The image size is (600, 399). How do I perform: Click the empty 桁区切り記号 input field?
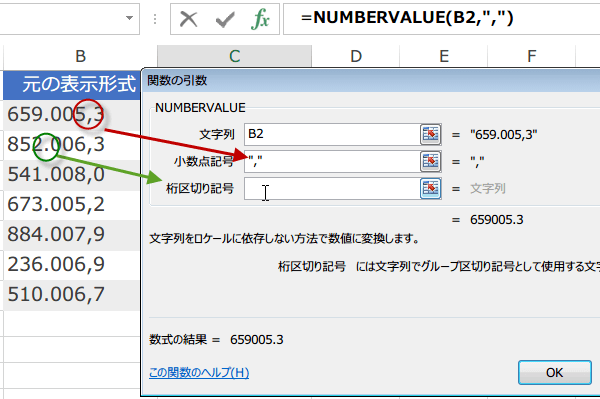click(332, 188)
